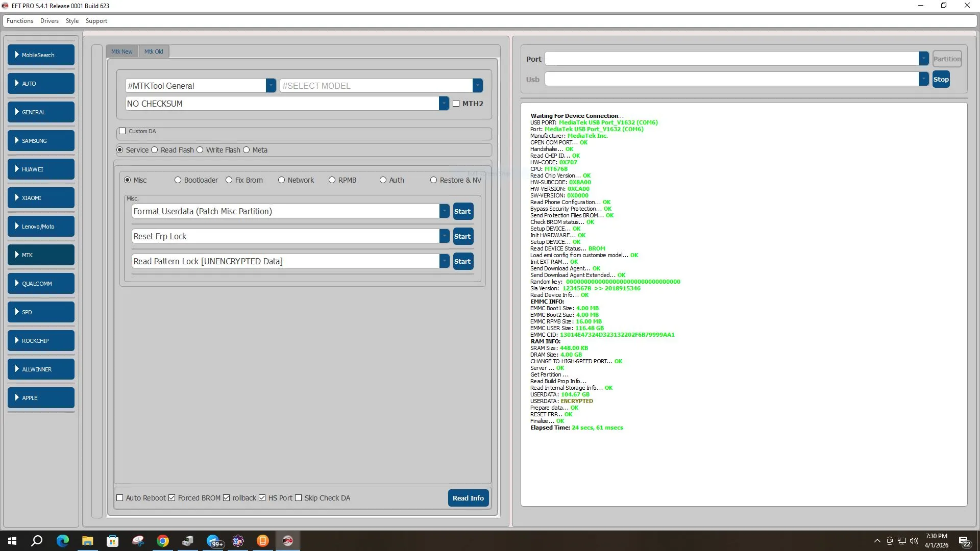Image resolution: width=980 pixels, height=551 pixels.
Task: Open the XIAOMI sidebar module
Action: pos(41,198)
